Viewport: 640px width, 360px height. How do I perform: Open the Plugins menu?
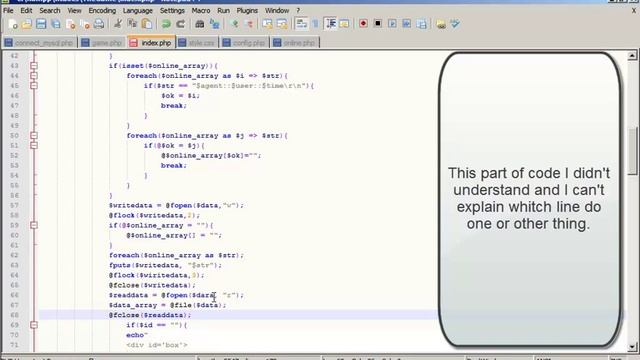point(247,11)
